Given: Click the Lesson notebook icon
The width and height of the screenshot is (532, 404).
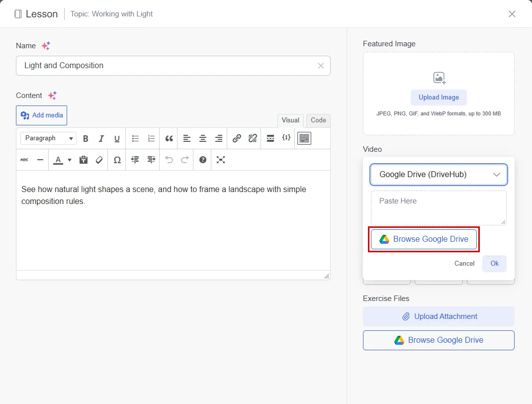Looking at the screenshot, I should click(x=18, y=14).
